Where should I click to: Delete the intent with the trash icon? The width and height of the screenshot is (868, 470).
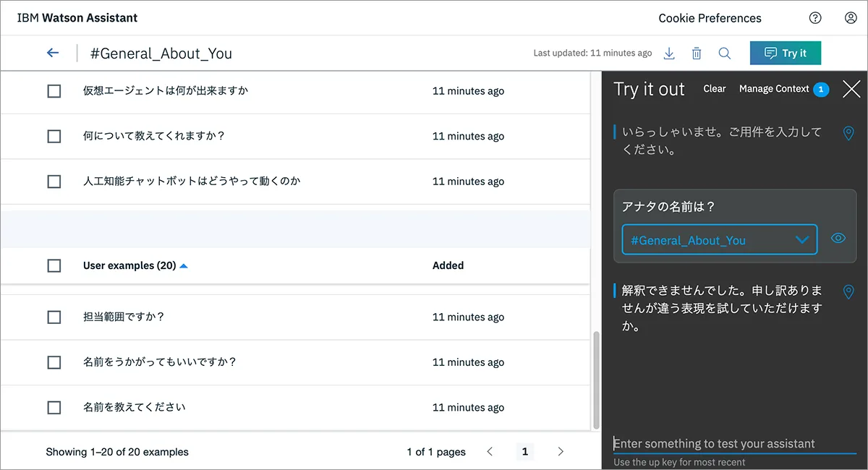(696, 53)
